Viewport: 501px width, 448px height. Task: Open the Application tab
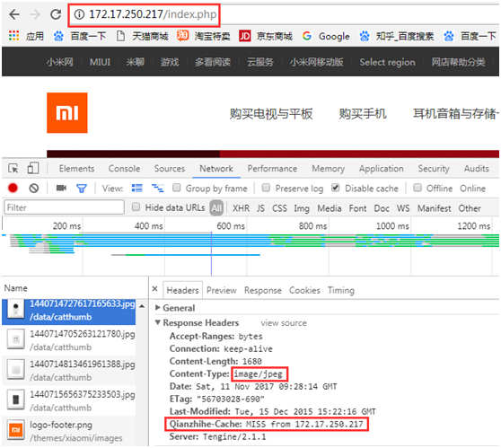pyautogui.click(x=382, y=169)
